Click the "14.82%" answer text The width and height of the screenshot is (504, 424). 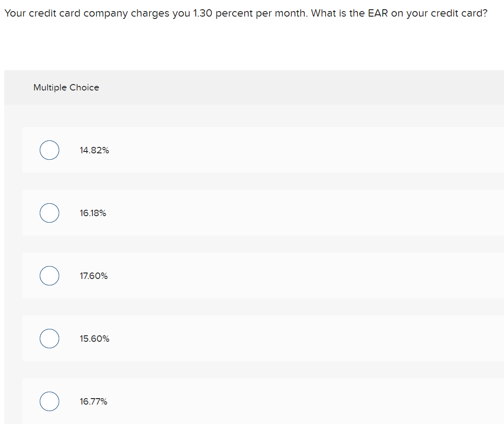(x=94, y=150)
